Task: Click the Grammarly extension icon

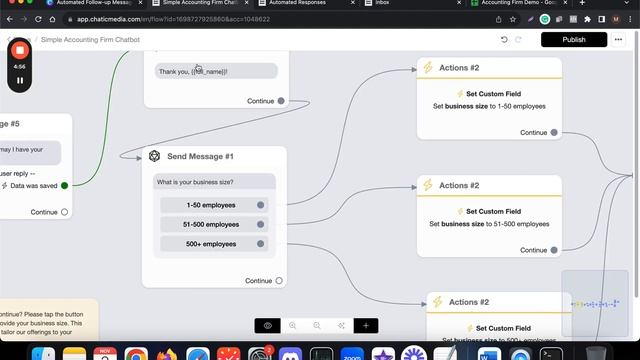Action: click(x=544, y=19)
